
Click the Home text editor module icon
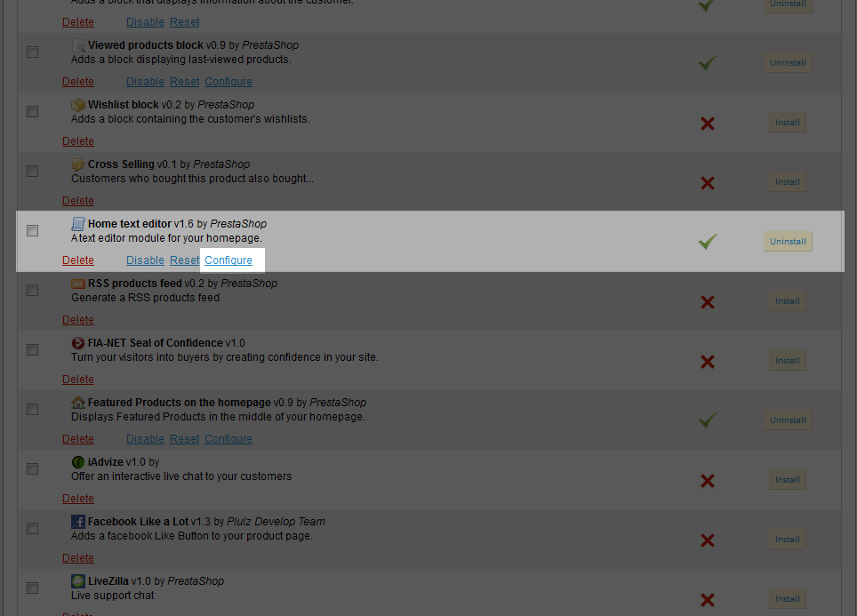click(78, 224)
